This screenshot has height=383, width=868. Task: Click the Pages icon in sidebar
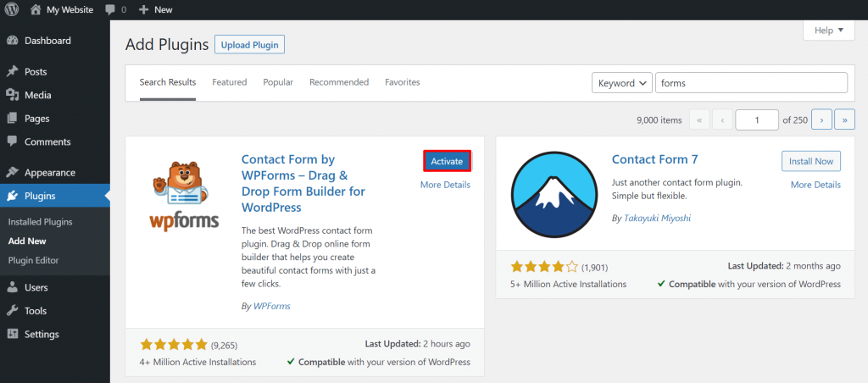pos(12,119)
